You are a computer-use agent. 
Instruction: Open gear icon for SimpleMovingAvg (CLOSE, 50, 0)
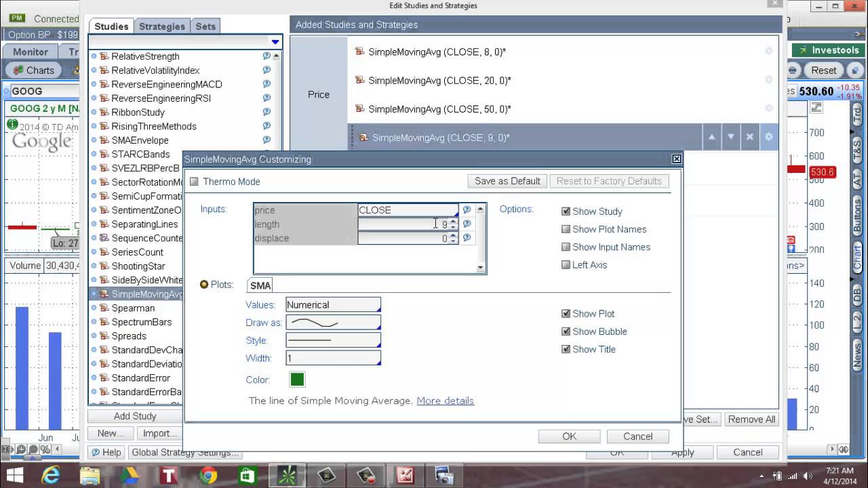coord(768,108)
